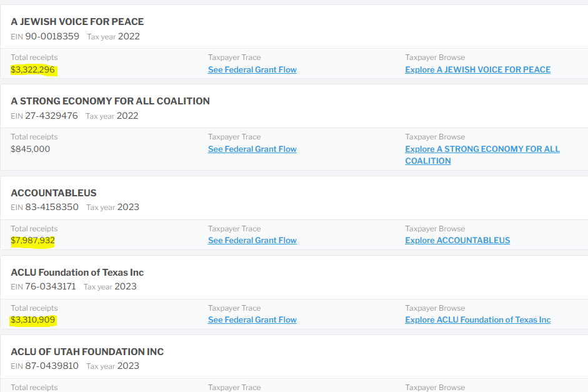Open Explore A STRONG ECONOMY FOR ALL COALITION
This screenshot has width=588, height=392.
point(482,149)
